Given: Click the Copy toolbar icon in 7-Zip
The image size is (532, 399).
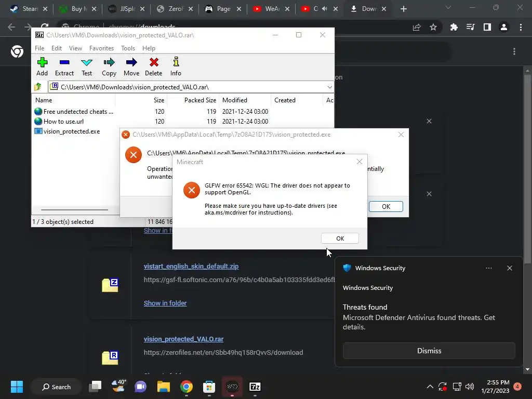Looking at the screenshot, I should (109, 66).
